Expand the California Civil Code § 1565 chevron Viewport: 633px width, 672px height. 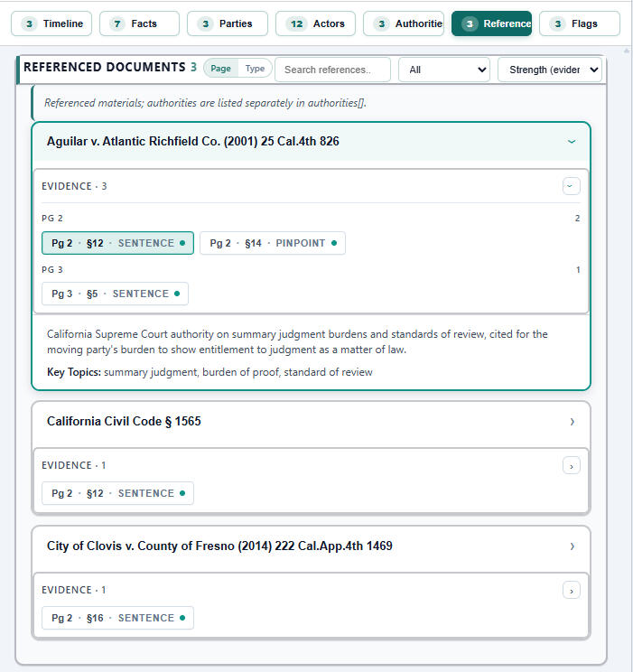(572, 422)
